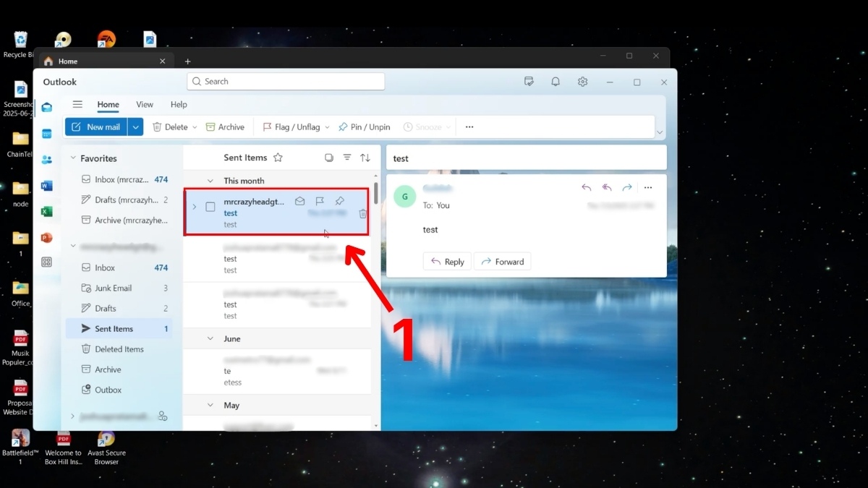This screenshot has width=868, height=488.
Task: Delete the selected message with trash icon
Action: [363, 213]
